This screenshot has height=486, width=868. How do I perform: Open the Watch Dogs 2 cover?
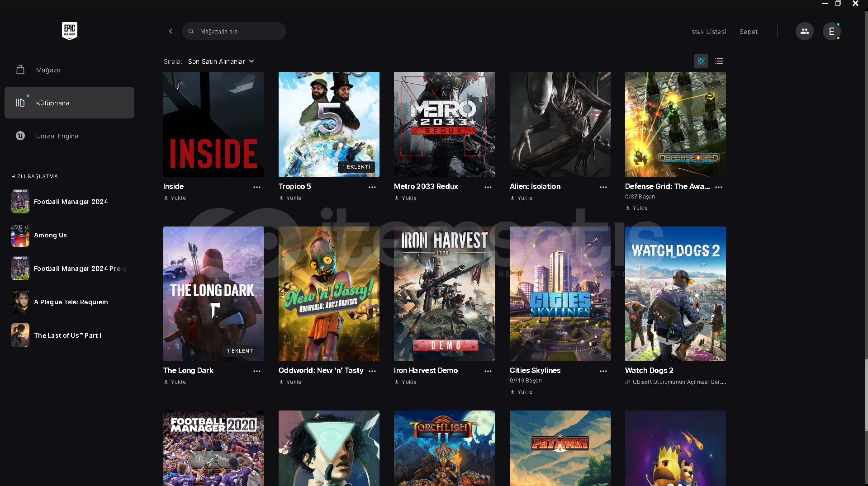(675, 294)
